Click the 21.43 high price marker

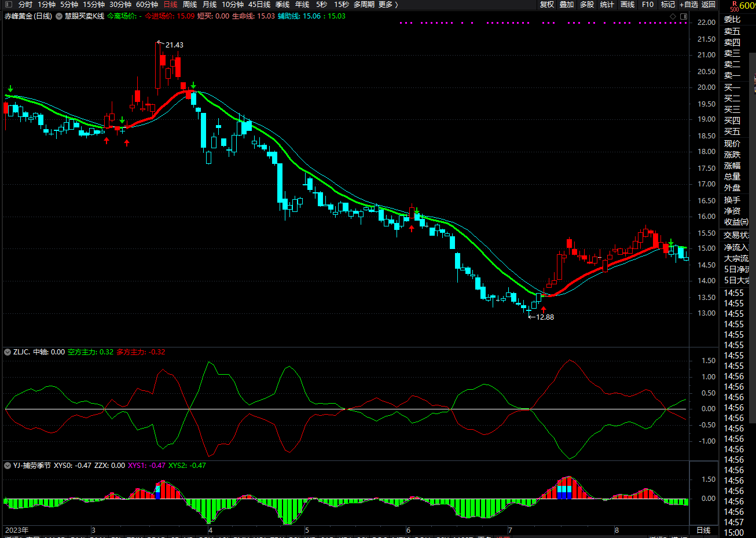[x=174, y=45]
